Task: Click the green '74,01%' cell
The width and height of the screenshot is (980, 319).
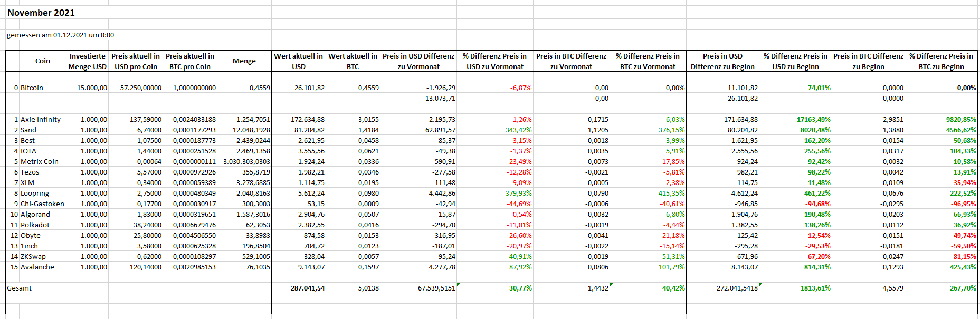Action: pyautogui.click(x=819, y=88)
